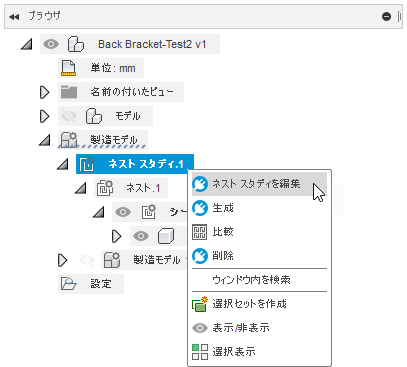Show the hidden lower 製造モデル

coord(87,260)
